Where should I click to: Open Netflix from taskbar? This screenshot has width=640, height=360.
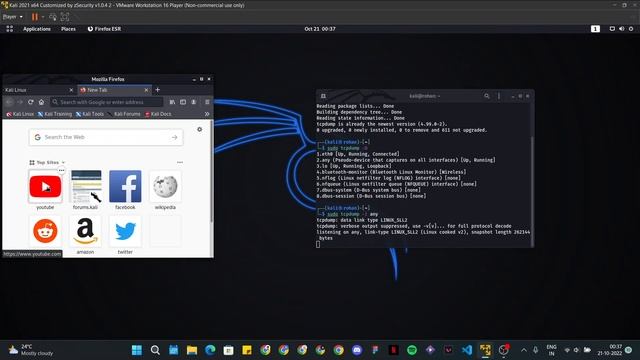[393, 350]
